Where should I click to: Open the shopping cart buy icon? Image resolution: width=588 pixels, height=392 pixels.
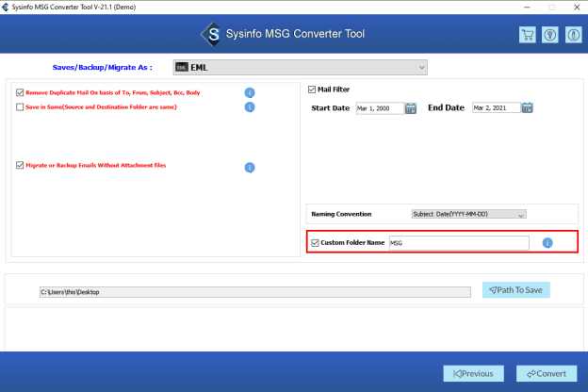point(528,35)
